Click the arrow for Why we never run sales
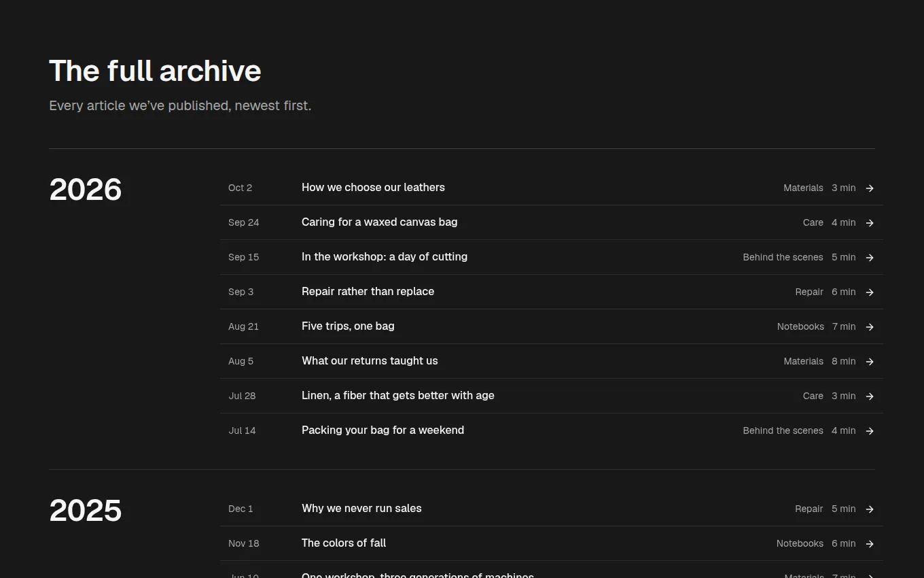The height and width of the screenshot is (578, 924). coord(870,509)
